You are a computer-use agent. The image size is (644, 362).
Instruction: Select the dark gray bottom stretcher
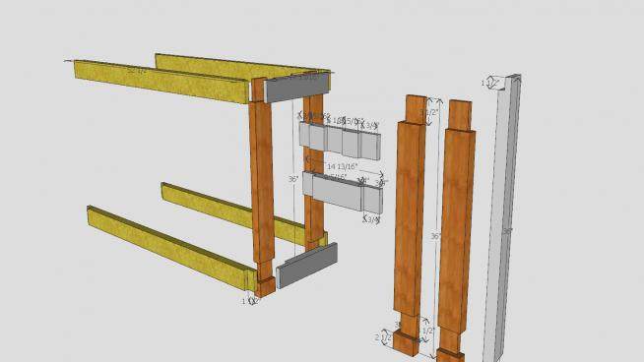tap(307, 266)
